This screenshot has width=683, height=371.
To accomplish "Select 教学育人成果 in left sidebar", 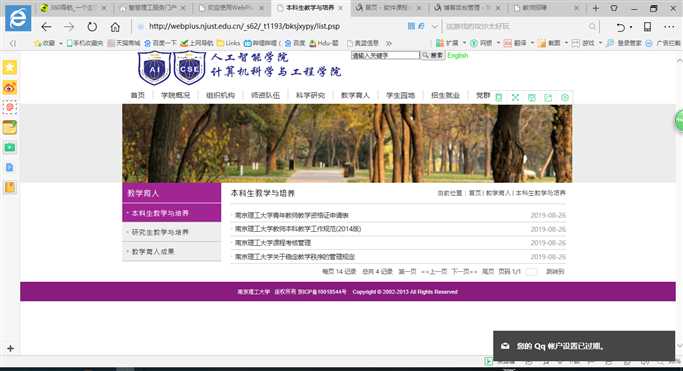I will pyautogui.click(x=172, y=252).
